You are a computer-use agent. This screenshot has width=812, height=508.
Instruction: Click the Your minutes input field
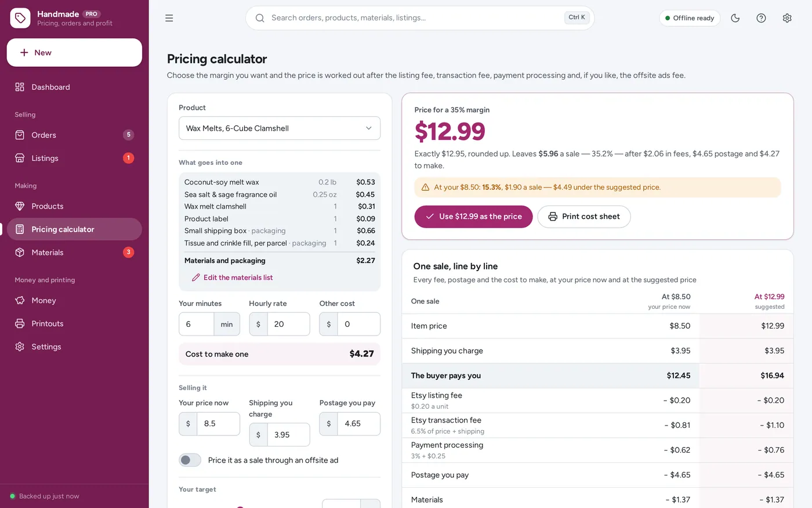[x=197, y=324]
